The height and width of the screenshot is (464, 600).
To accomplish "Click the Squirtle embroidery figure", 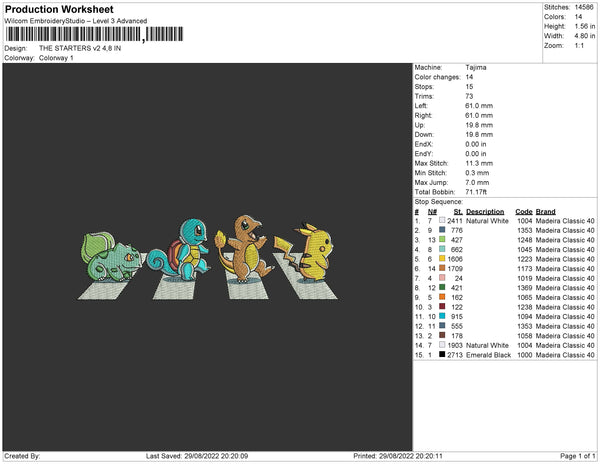I will point(179,249).
